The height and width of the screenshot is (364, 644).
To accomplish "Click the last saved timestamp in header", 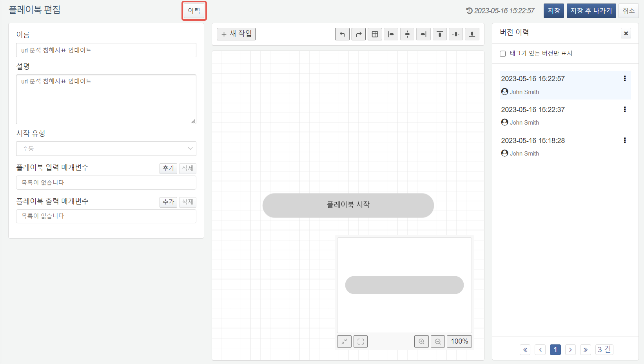I will [x=500, y=11].
